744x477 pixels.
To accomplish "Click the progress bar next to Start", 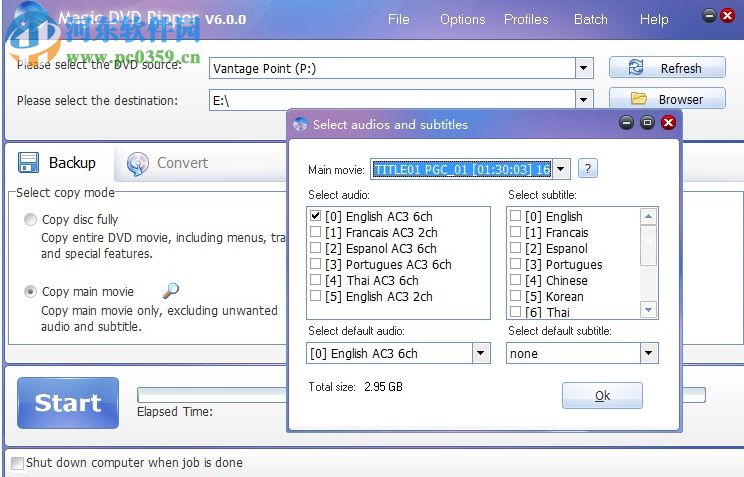I will coord(212,395).
